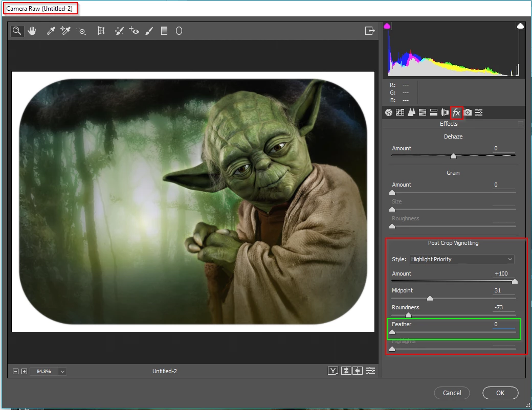532x410 pixels.
Task: Open the HSL Grayscale panel tab
Action: pyautogui.click(x=423, y=112)
